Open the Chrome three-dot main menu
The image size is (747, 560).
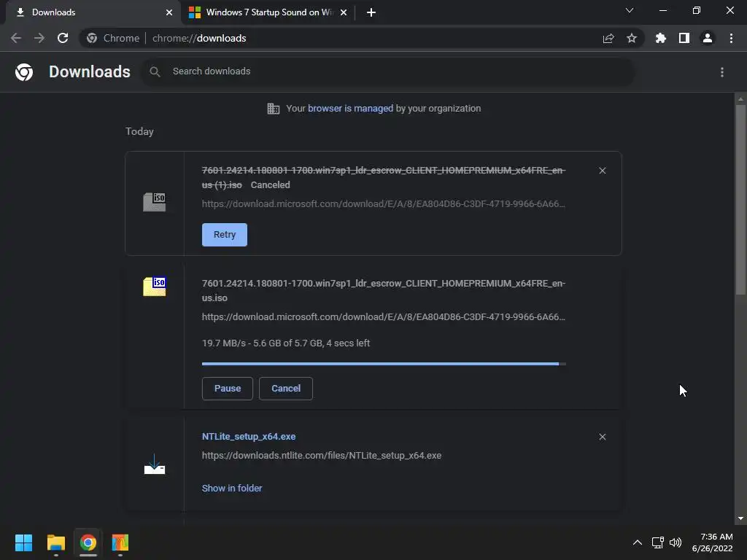(731, 38)
